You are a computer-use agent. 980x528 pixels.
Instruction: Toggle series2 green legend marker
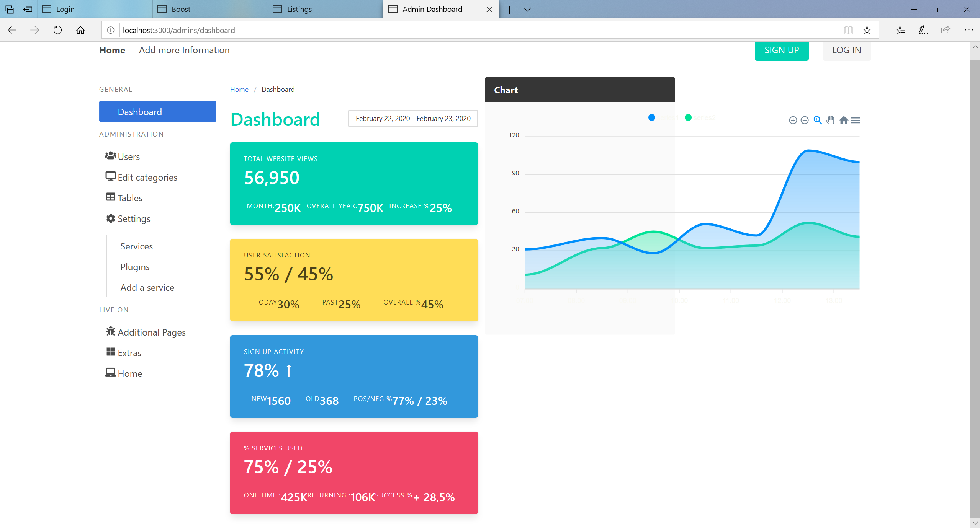[688, 117]
